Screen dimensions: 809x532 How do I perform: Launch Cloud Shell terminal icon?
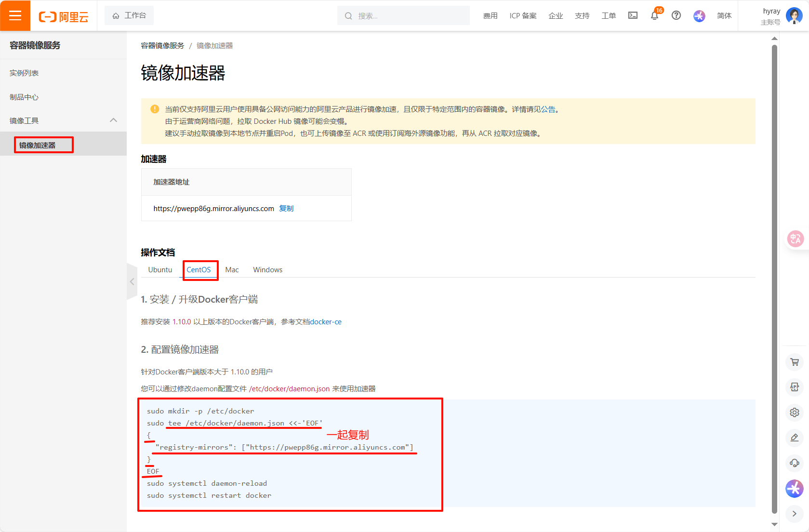633,15
